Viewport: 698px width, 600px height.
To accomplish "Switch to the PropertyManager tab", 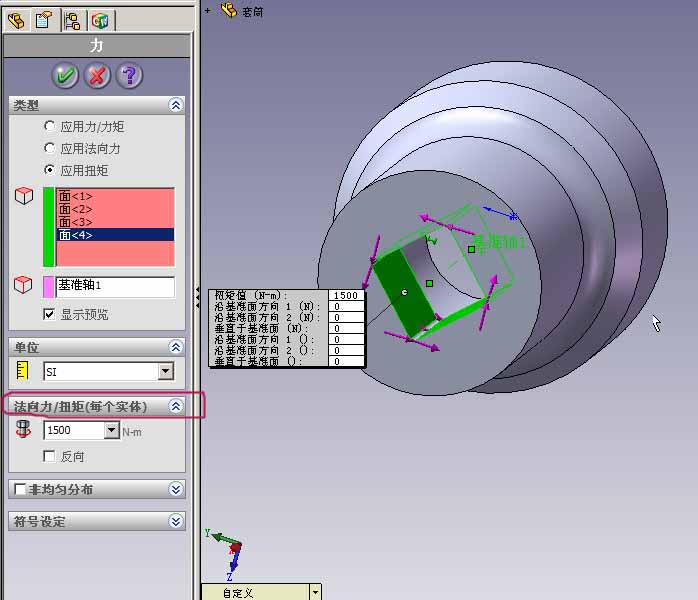I will tap(45, 20).
